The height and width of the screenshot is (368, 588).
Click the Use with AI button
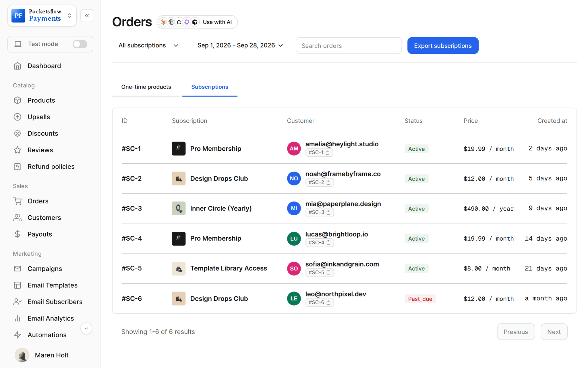click(197, 22)
